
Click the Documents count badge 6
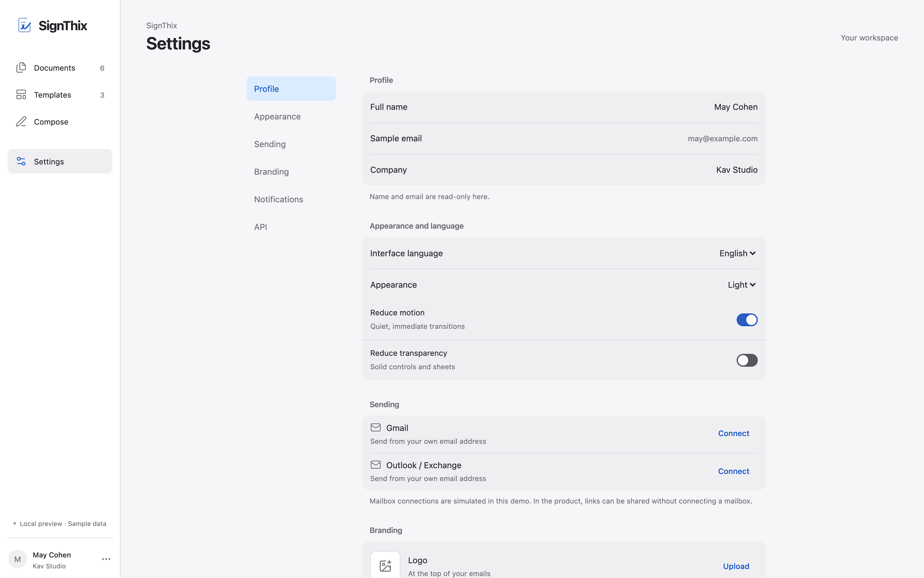[x=102, y=68]
